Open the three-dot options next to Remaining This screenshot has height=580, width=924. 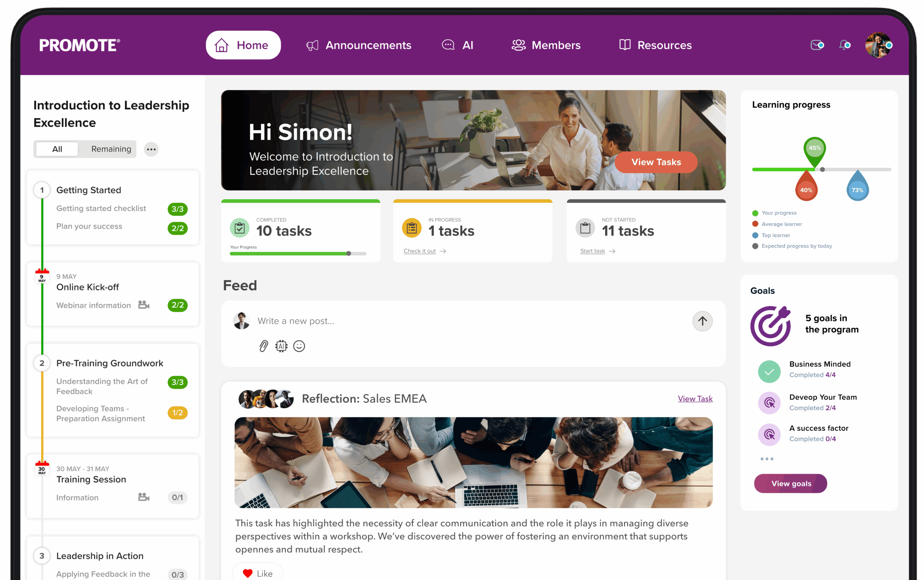click(x=151, y=149)
